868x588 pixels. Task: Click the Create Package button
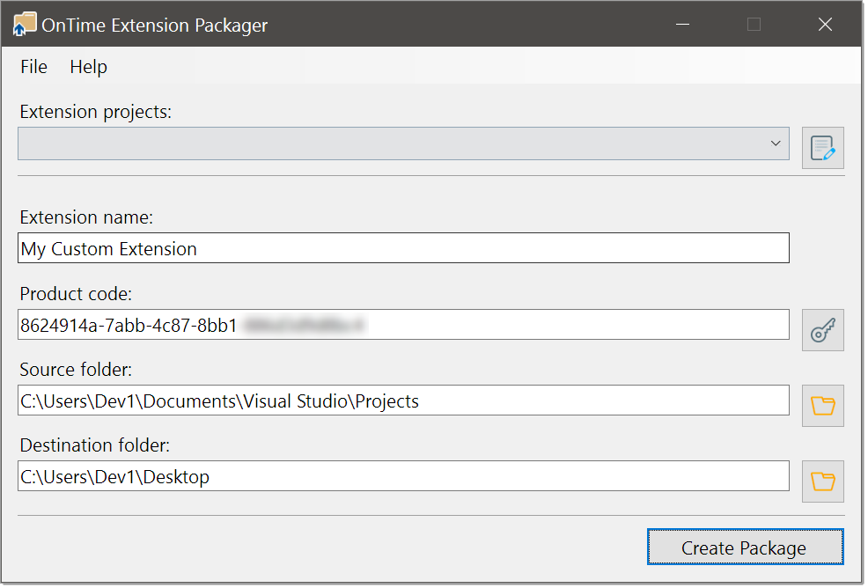[x=747, y=548]
